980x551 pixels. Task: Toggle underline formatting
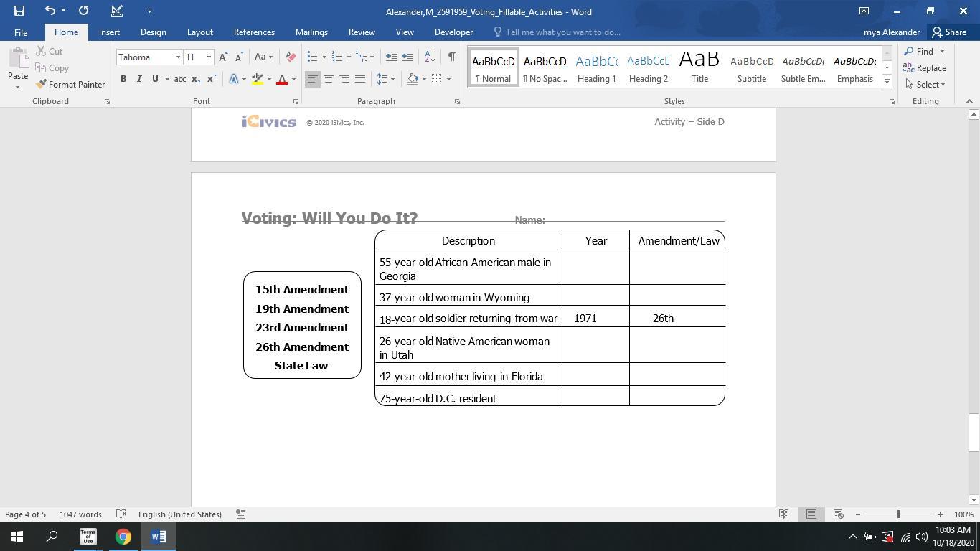tap(155, 79)
